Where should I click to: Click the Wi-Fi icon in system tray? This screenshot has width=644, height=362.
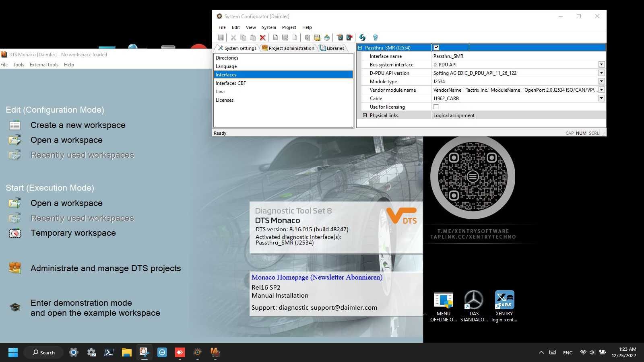pyautogui.click(x=583, y=352)
